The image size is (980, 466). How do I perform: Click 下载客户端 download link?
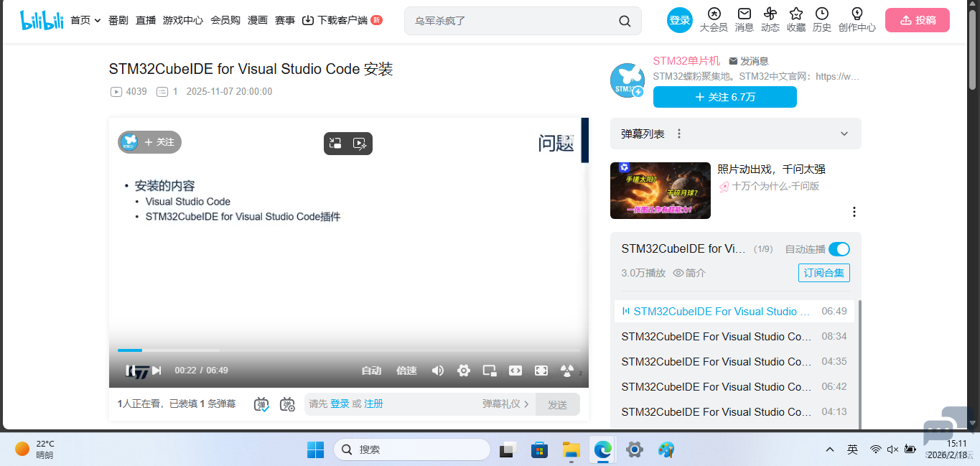[342, 20]
